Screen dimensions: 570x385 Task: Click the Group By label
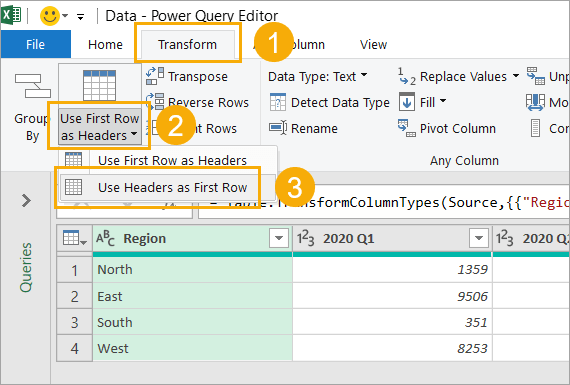click(32, 127)
